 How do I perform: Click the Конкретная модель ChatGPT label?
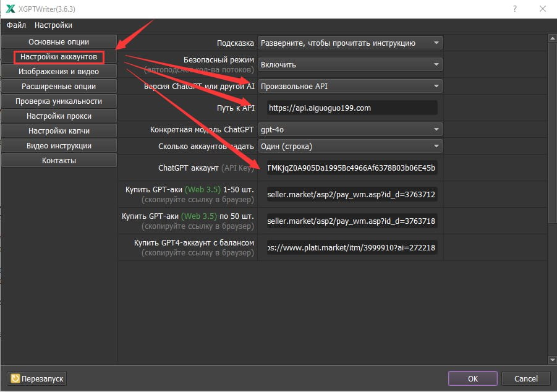click(202, 130)
